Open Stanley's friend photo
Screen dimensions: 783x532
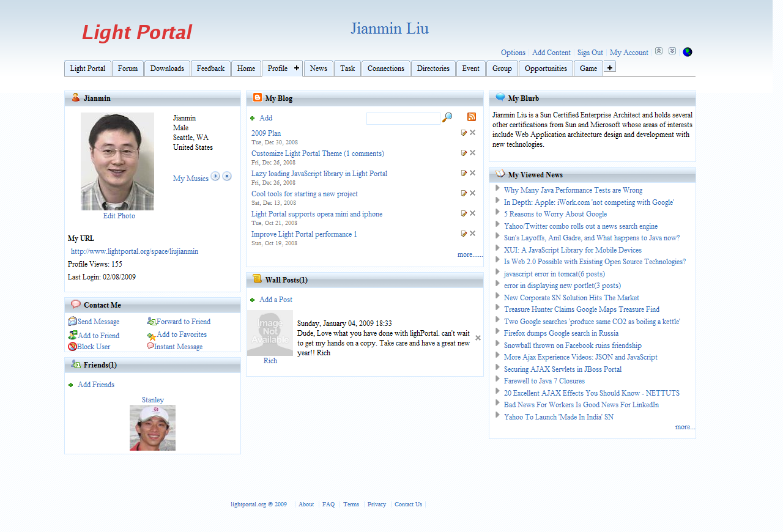coord(152,427)
